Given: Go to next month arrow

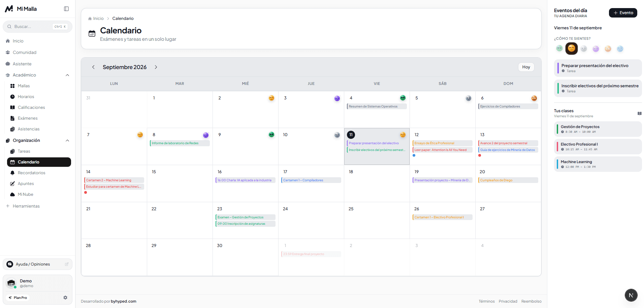Looking at the screenshot, I should [156, 67].
